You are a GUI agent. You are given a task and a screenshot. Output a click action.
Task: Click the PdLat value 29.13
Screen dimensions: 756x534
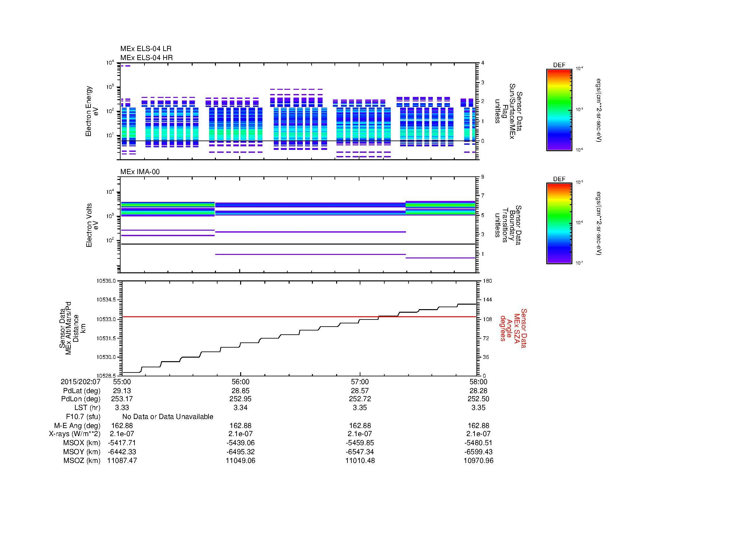(122, 391)
